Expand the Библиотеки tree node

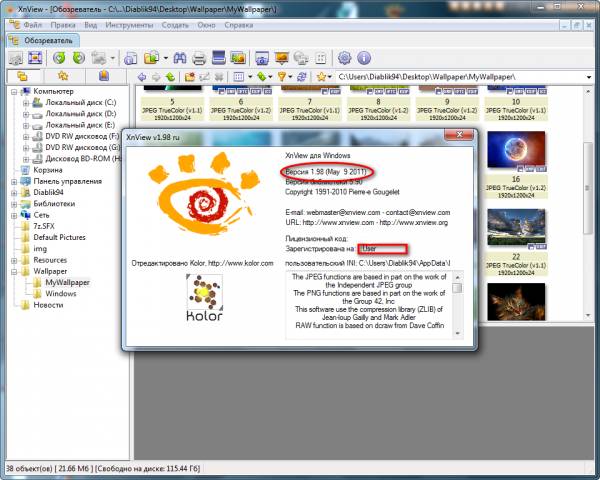tap(14, 204)
